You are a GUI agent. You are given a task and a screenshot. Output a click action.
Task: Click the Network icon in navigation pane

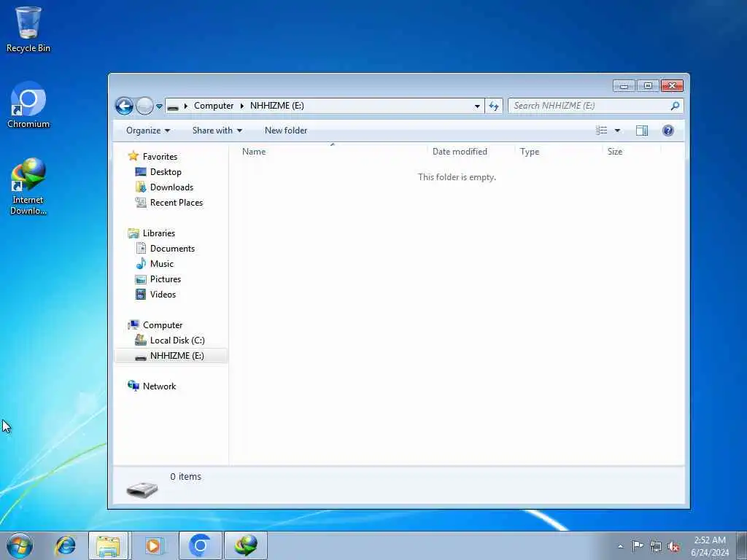133,386
